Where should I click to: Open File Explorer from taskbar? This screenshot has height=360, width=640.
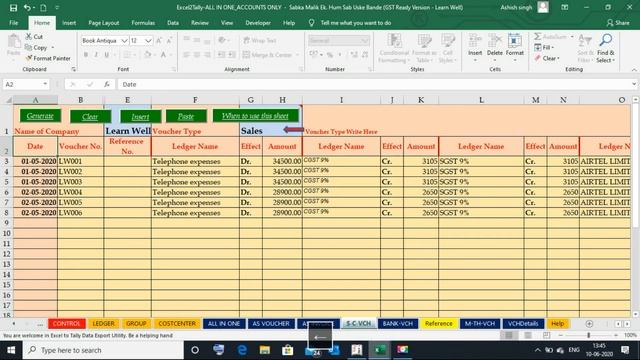264,350
